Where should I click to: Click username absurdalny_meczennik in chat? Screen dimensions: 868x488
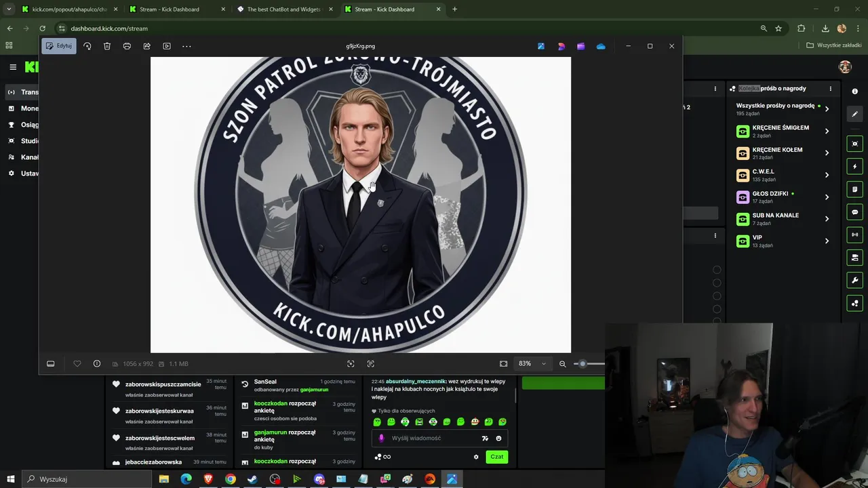[415, 382]
